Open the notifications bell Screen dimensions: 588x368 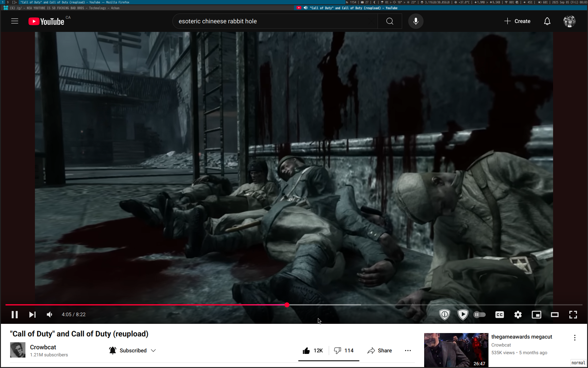tap(547, 21)
